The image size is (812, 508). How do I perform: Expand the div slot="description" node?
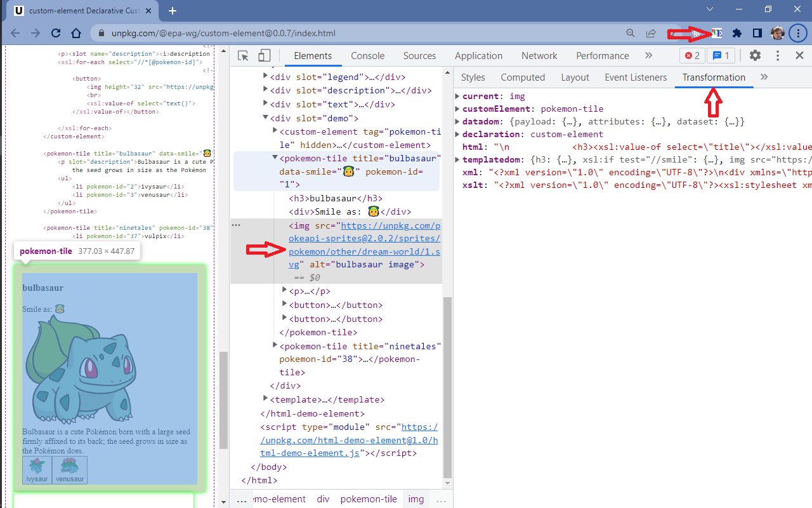coord(266,90)
